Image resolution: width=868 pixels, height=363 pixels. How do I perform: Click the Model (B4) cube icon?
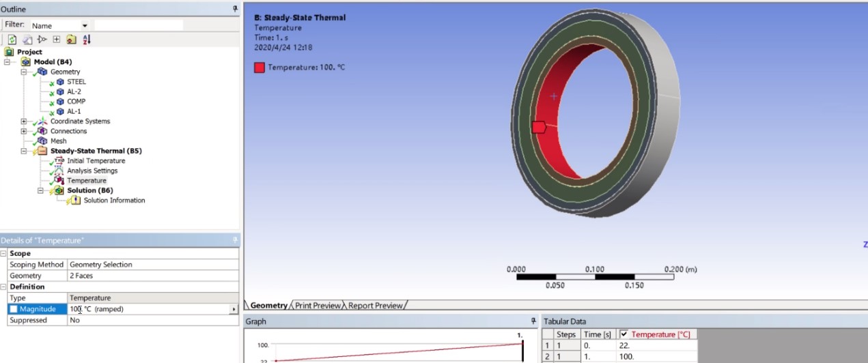click(26, 62)
